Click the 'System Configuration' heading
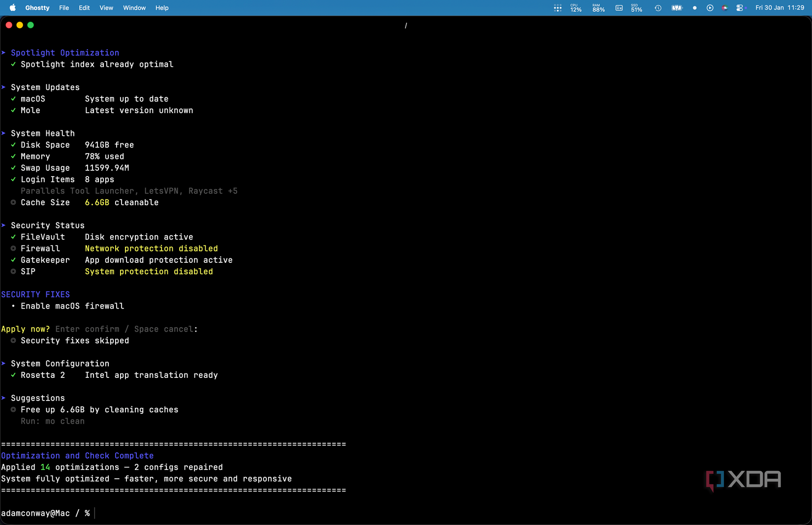 (60, 364)
